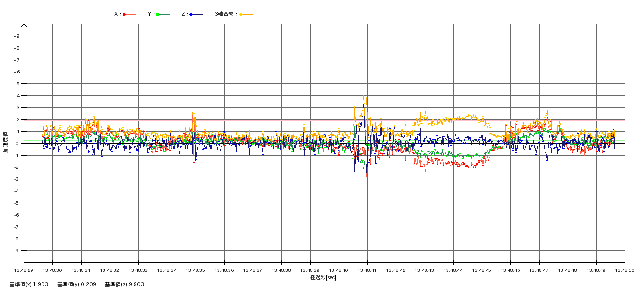Select the 0 y-axis tick label
The width and height of the screenshot is (644, 291).
tap(18, 144)
